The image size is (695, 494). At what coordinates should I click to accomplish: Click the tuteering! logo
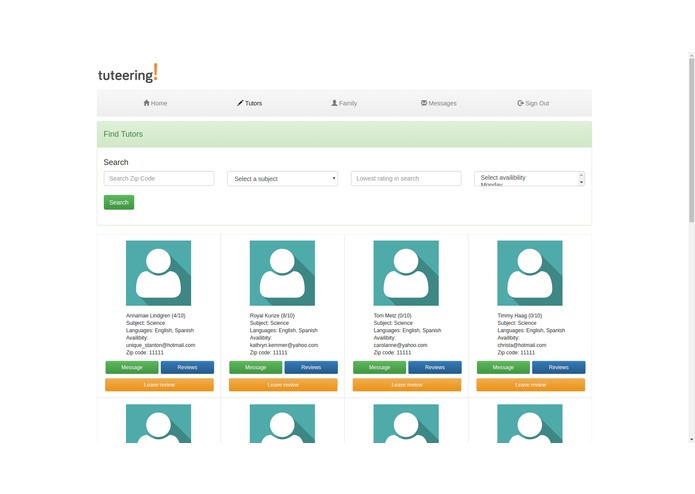click(x=128, y=73)
